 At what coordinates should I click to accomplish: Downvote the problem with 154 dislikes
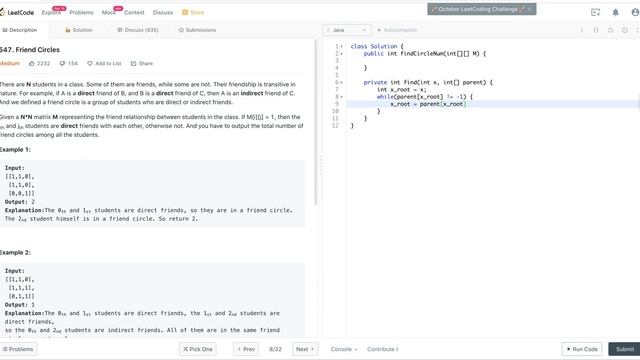pos(68,64)
